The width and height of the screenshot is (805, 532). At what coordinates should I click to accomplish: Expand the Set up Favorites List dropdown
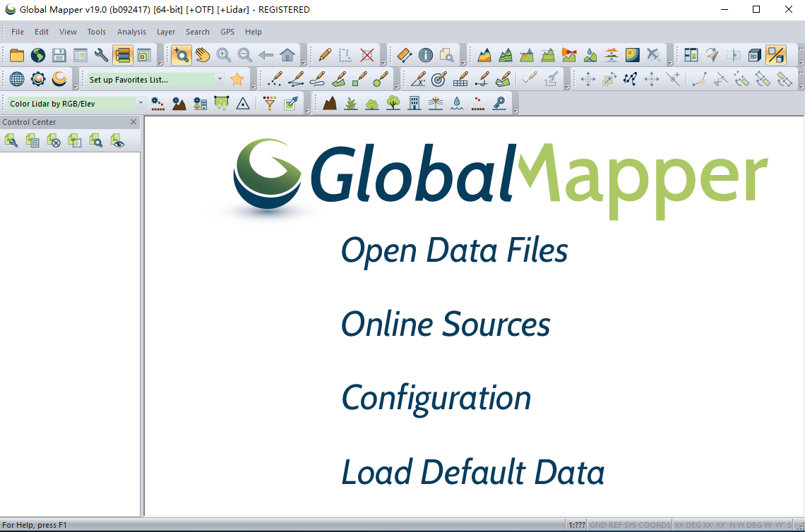pos(219,79)
